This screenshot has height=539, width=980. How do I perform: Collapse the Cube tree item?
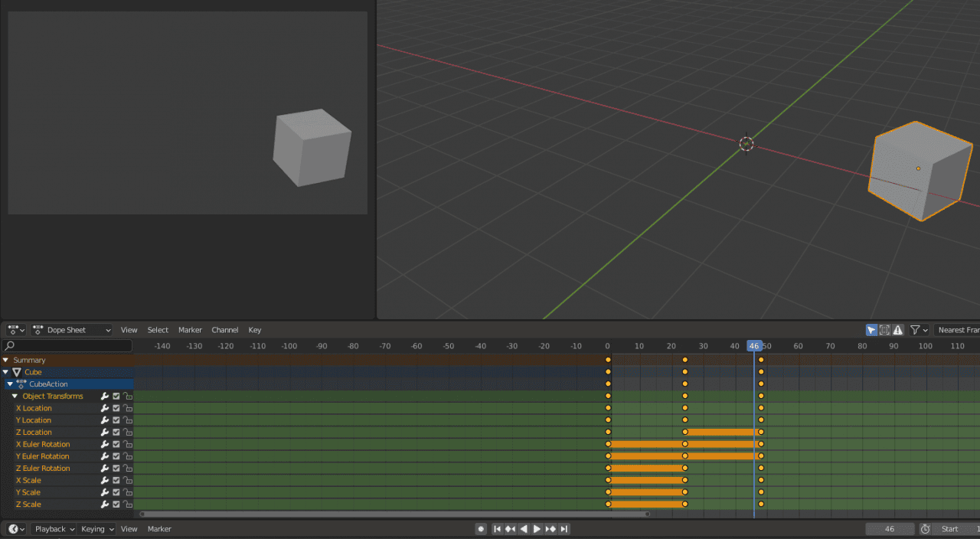[x=6, y=371]
